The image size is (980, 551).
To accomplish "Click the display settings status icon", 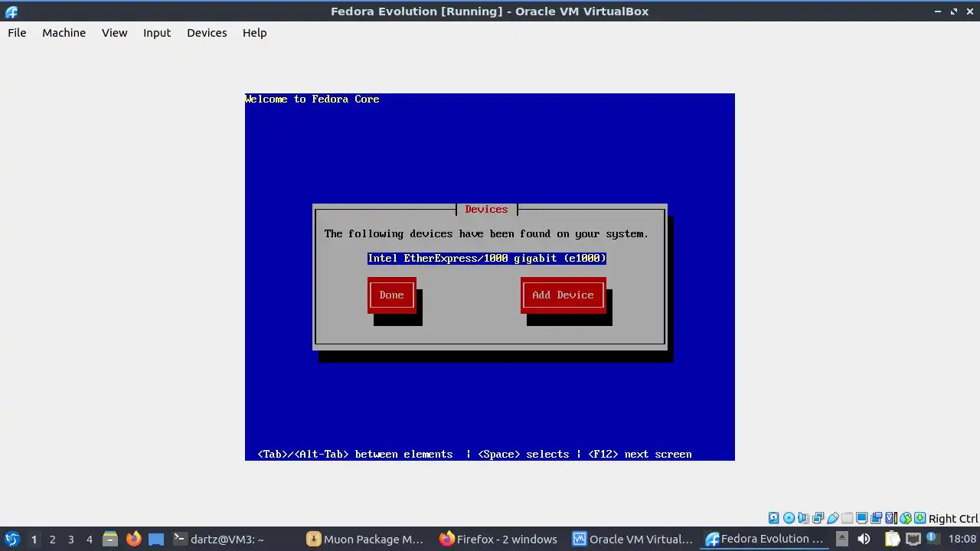I will (x=861, y=518).
